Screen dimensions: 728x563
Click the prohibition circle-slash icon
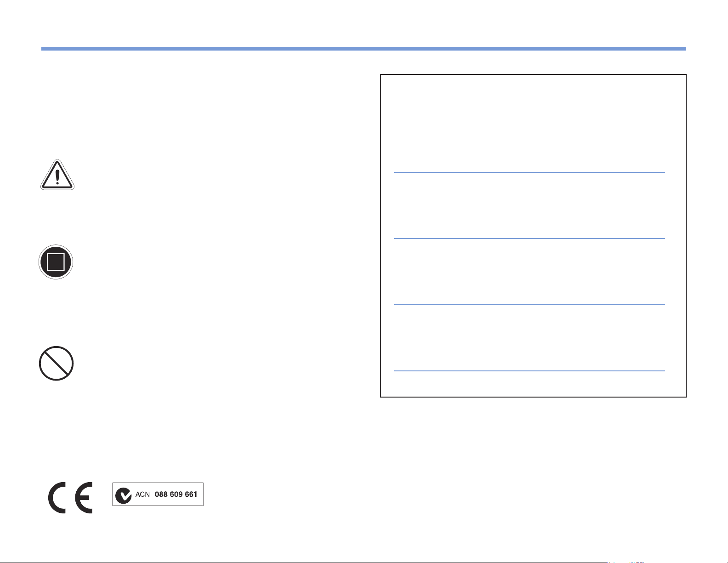coord(56,364)
